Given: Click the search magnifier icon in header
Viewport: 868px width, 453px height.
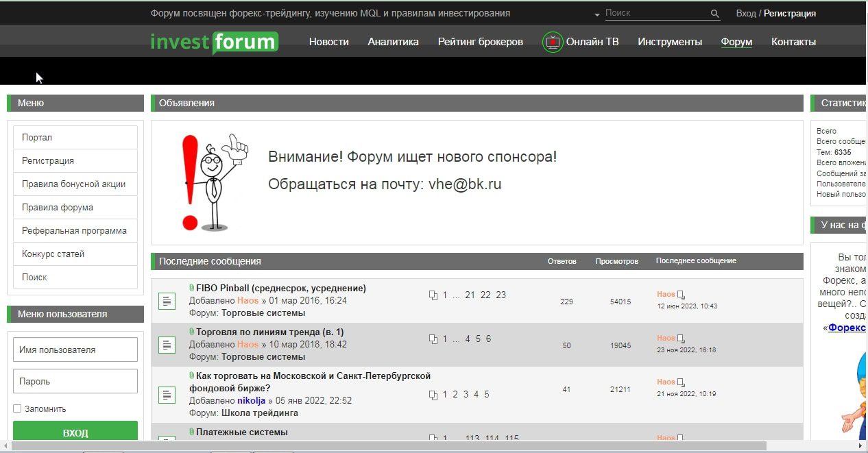Looking at the screenshot, I should click(715, 14).
